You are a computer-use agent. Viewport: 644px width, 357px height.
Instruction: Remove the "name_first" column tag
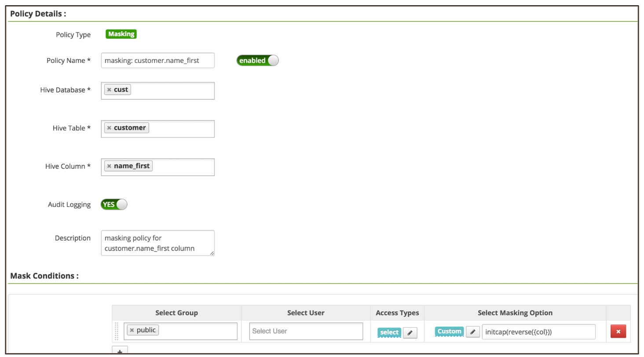point(110,166)
